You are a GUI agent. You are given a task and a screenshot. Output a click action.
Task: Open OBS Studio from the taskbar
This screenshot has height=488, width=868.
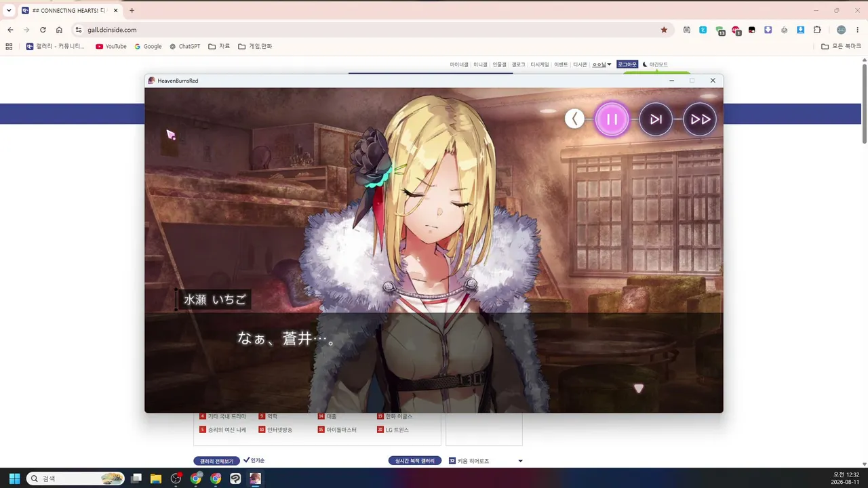pyautogui.click(x=176, y=479)
